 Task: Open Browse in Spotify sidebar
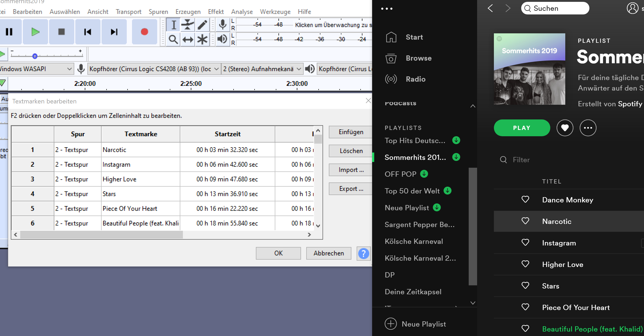pyautogui.click(x=419, y=58)
